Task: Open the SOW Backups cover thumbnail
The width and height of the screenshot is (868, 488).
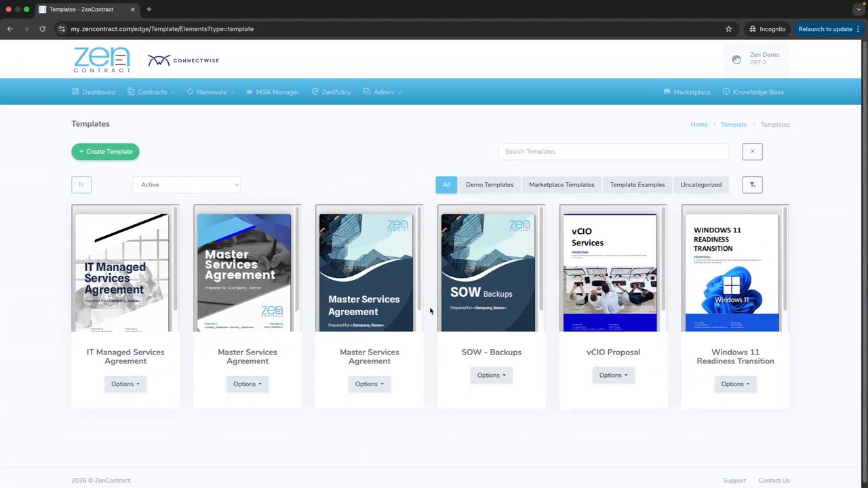Action: click(488, 272)
